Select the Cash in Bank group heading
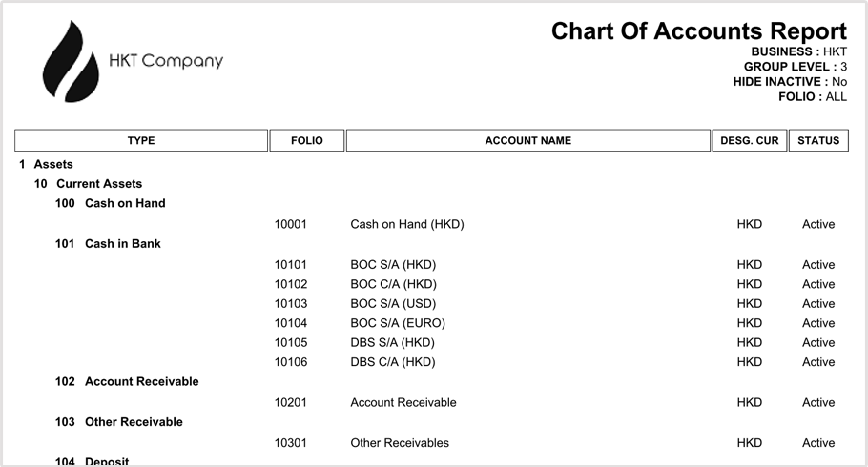Viewport: 868px width, 467px height. (123, 243)
